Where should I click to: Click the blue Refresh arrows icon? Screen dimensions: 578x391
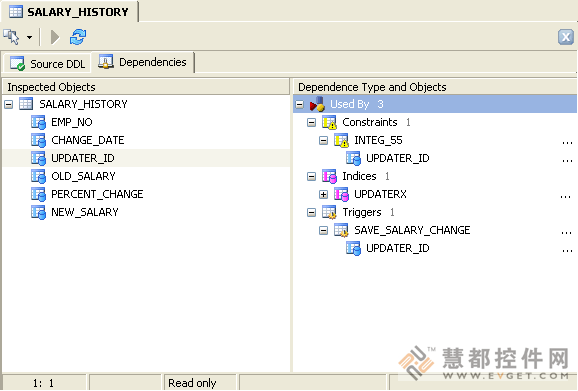[78, 37]
